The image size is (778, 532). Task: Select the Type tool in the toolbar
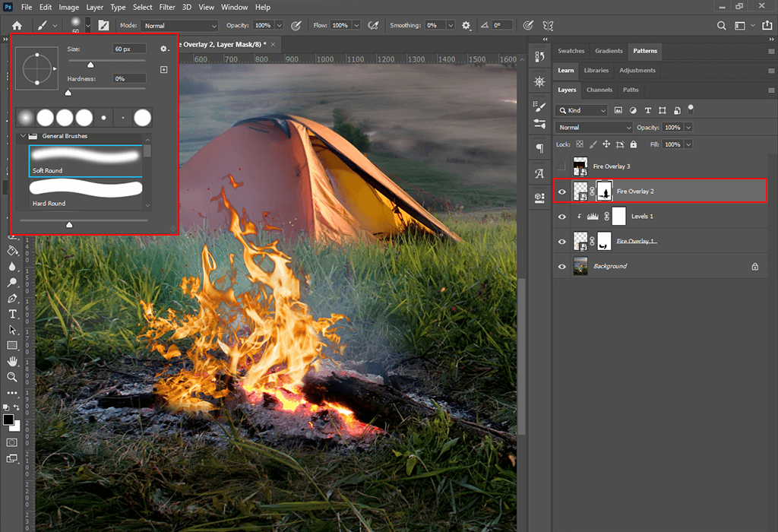pos(12,314)
